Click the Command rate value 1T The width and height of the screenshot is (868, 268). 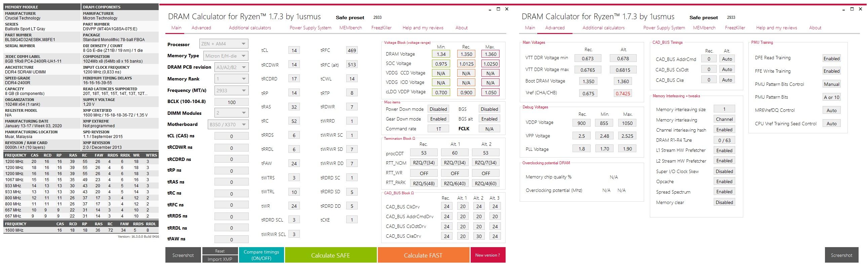(x=438, y=129)
